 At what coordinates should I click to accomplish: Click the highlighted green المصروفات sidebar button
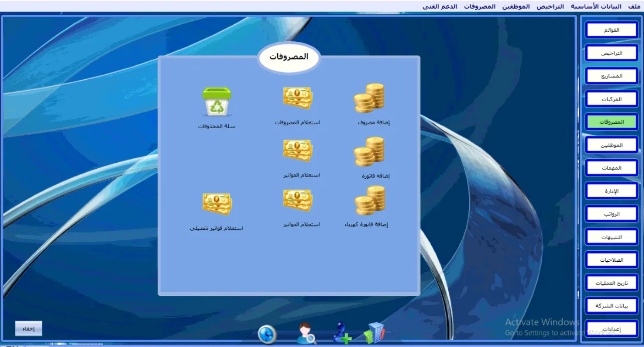[x=612, y=122]
